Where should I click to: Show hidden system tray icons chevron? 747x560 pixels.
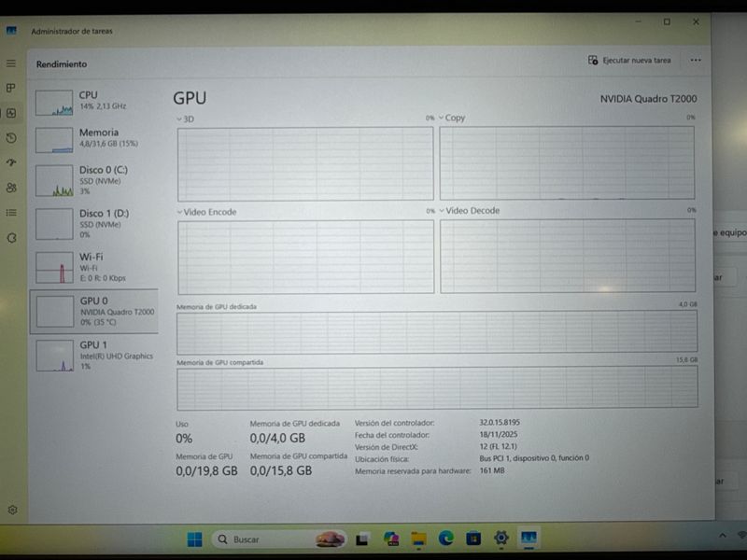tap(722, 535)
